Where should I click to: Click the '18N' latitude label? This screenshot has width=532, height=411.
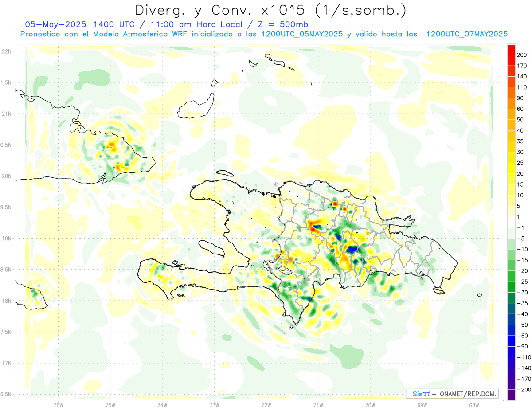[x=7, y=301]
